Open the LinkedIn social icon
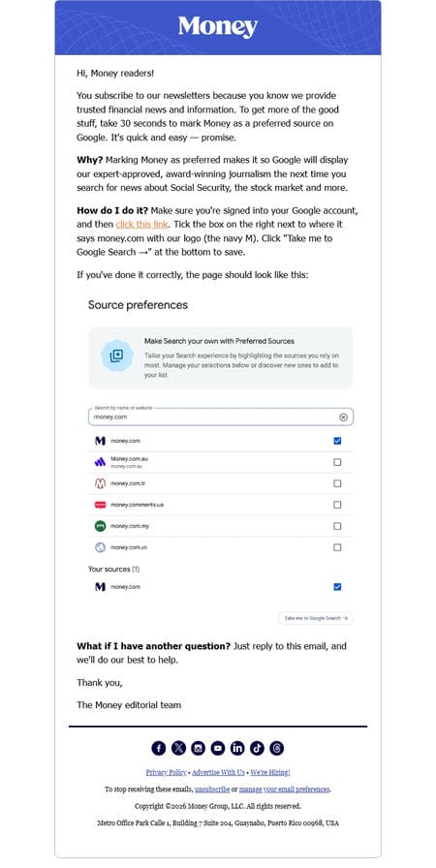The width and height of the screenshot is (436, 868). pos(237,749)
